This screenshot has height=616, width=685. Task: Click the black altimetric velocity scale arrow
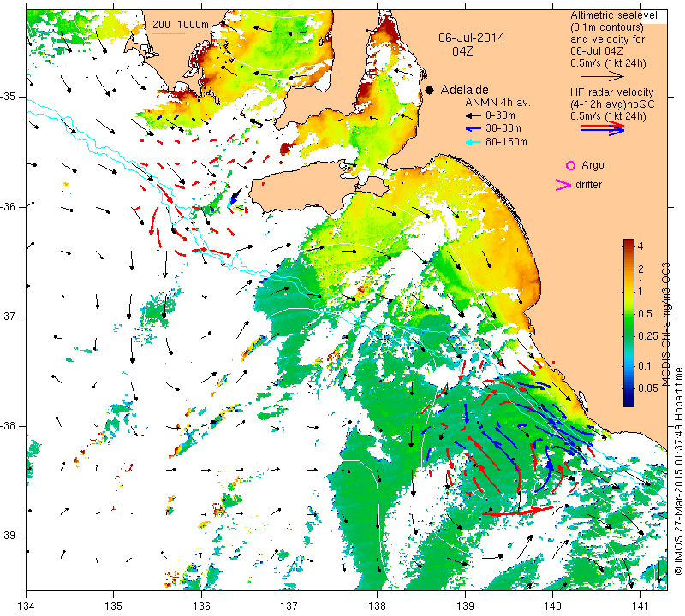point(602,76)
